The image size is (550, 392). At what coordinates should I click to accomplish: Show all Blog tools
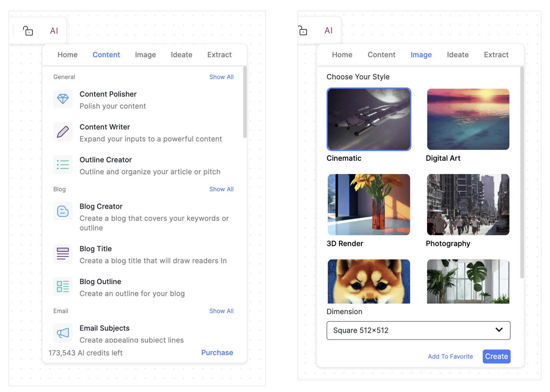coord(221,189)
